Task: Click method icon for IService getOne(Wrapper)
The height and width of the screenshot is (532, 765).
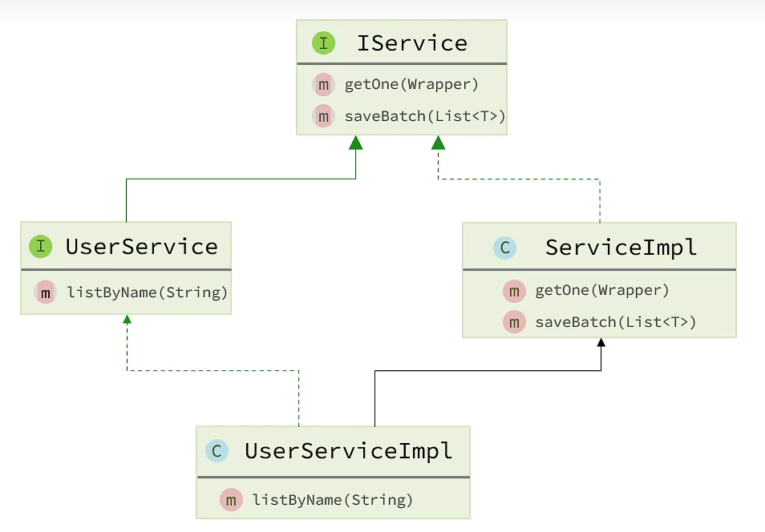Action: click(323, 84)
